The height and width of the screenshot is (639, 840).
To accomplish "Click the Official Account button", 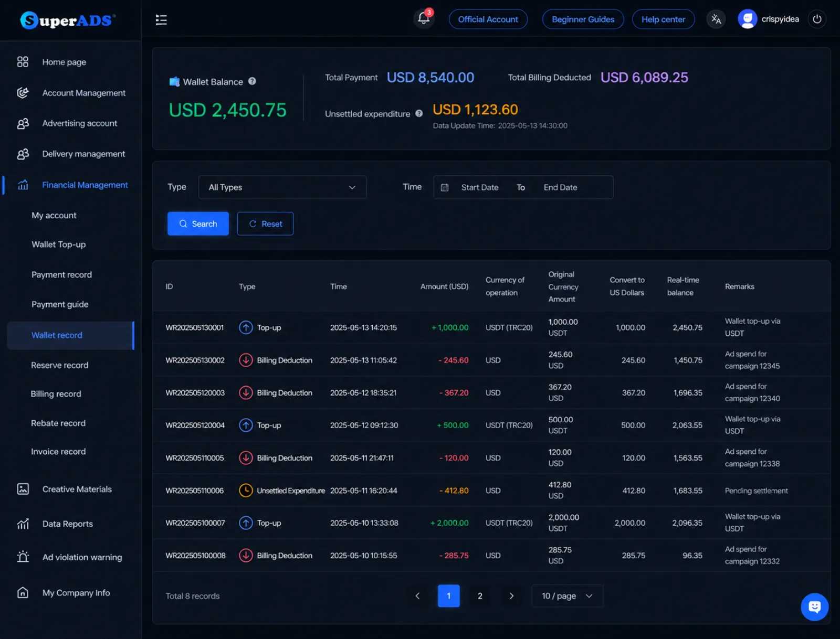I will tap(488, 19).
